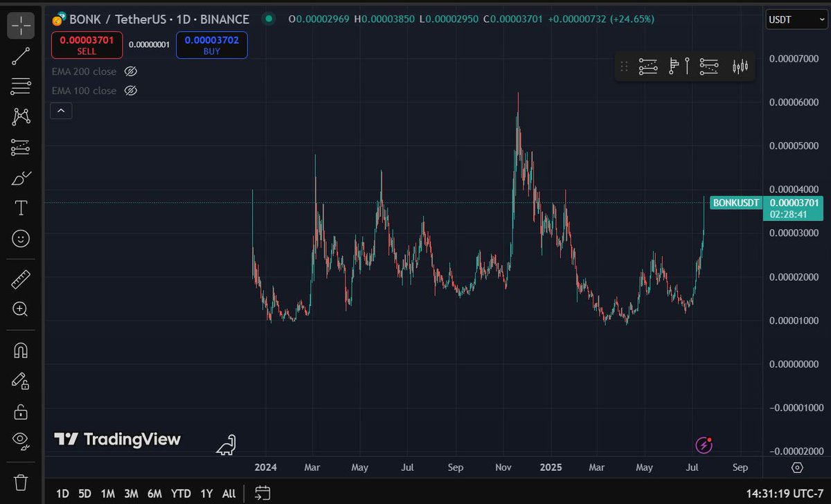Click the 0.00000001 spread value
The width and height of the screenshot is (831, 504).
coord(150,45)
